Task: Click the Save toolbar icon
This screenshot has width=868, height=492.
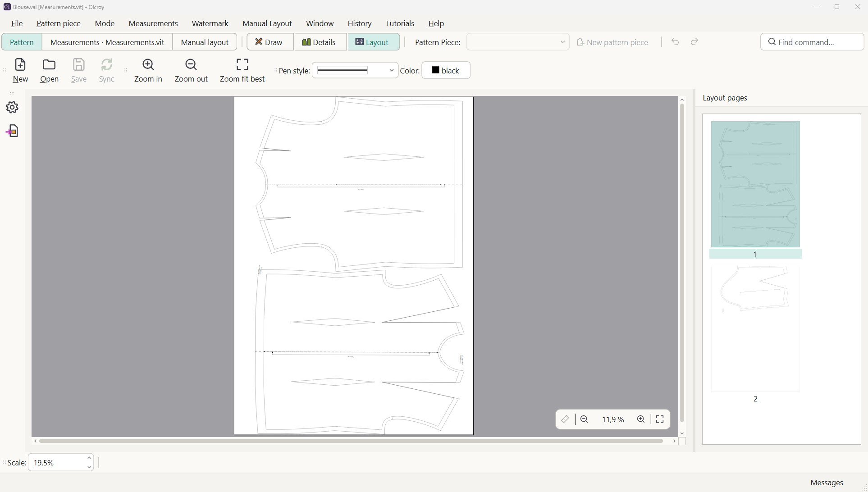Action: click(x=79, y=70)
